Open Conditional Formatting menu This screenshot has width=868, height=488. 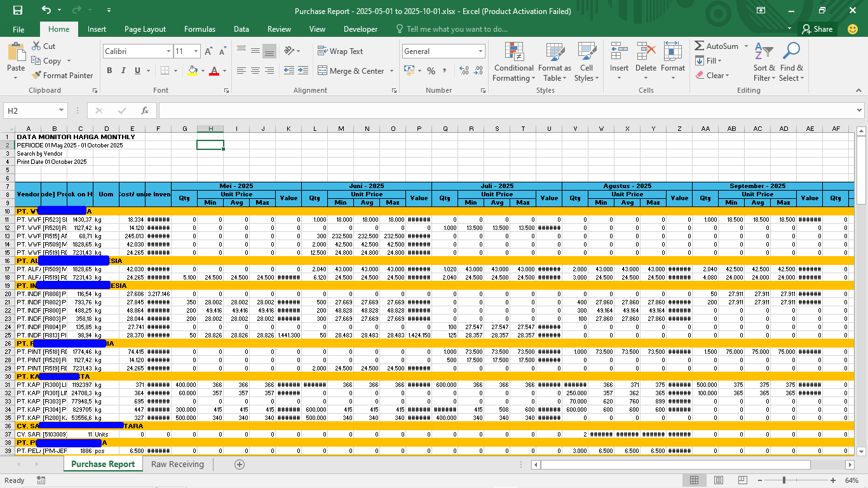514,62
